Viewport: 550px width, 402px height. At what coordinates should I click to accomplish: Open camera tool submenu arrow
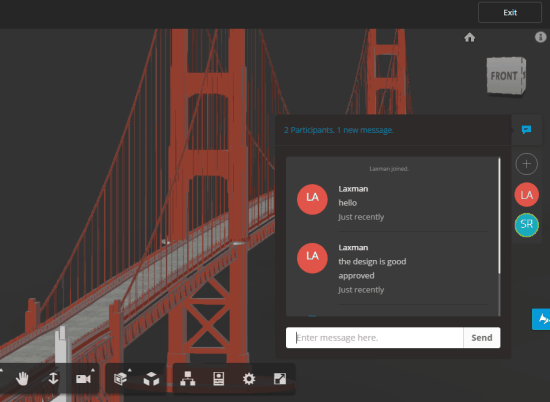click(93, 370)
